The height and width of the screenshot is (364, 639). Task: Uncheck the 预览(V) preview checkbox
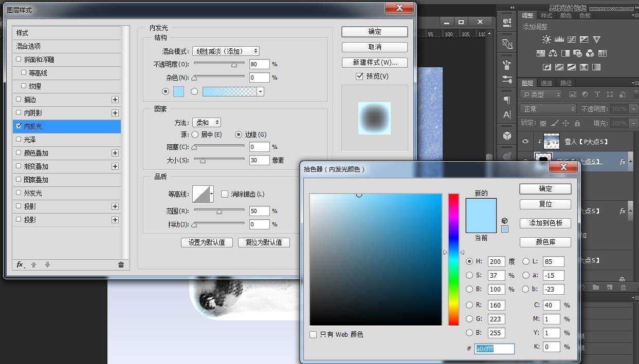360,76
